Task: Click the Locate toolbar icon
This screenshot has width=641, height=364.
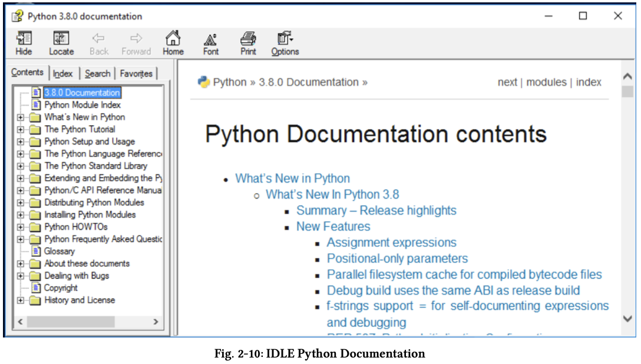Action: (x=61, y=39)
